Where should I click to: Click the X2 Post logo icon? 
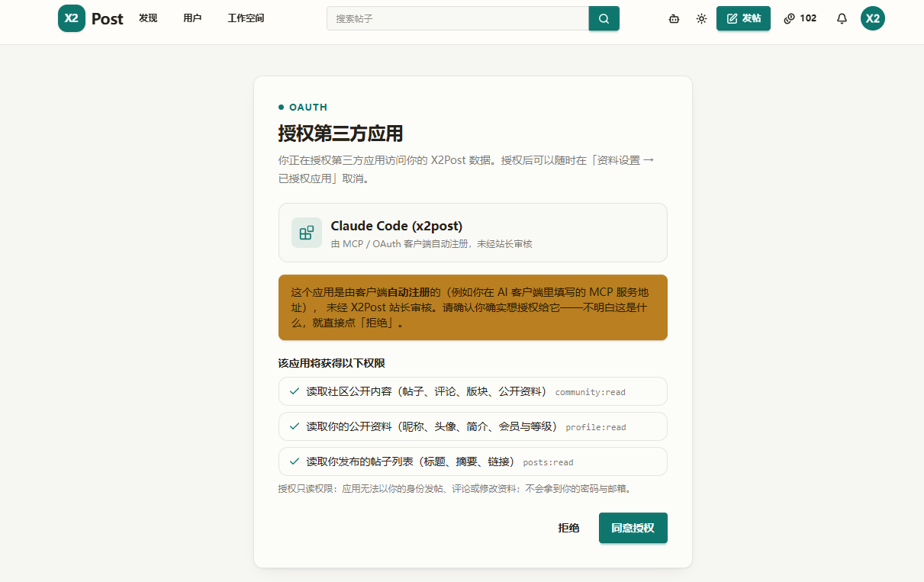point(72,18)
